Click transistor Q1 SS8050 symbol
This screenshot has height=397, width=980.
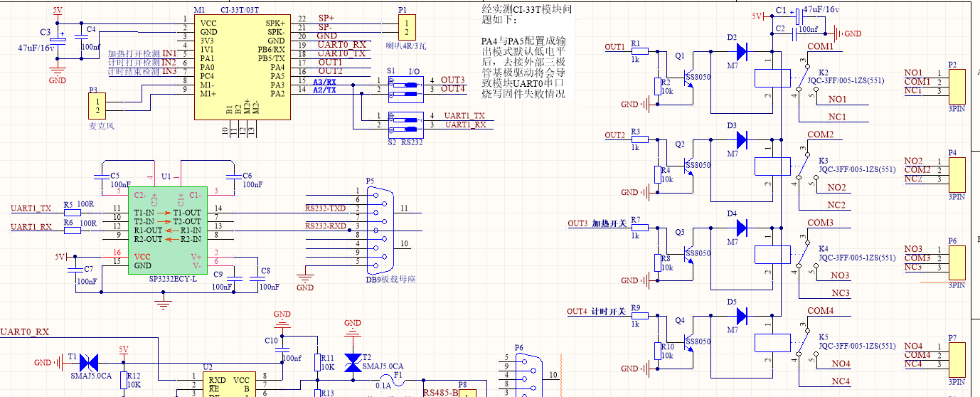pyautogui.click(x=688, y=79)
